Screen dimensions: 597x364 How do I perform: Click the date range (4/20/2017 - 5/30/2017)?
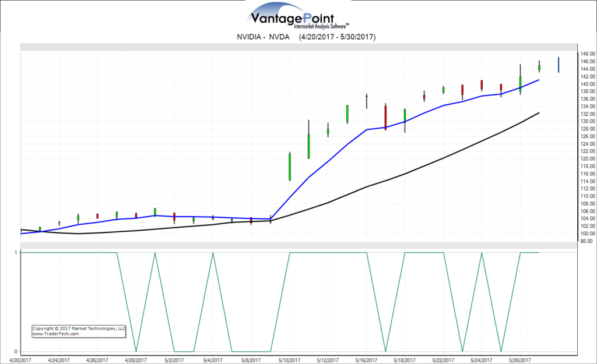pos(338,37)
